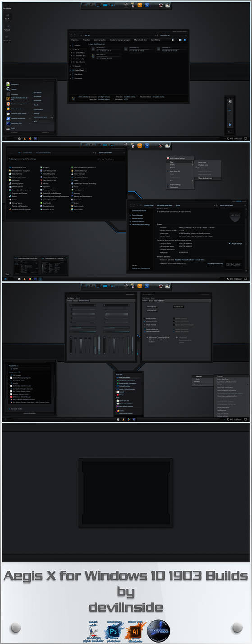
Task: Adjust the volume flyout slider
Action: click(229, 110)
